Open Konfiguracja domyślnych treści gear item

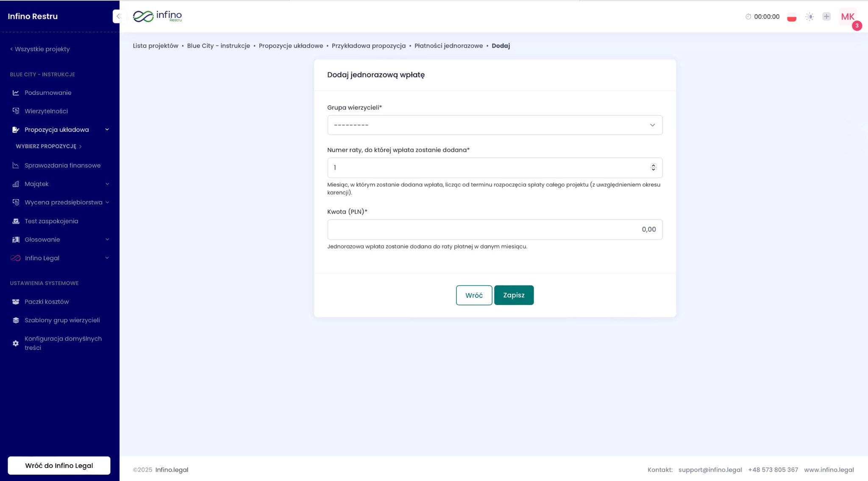[x=63, y=343]
